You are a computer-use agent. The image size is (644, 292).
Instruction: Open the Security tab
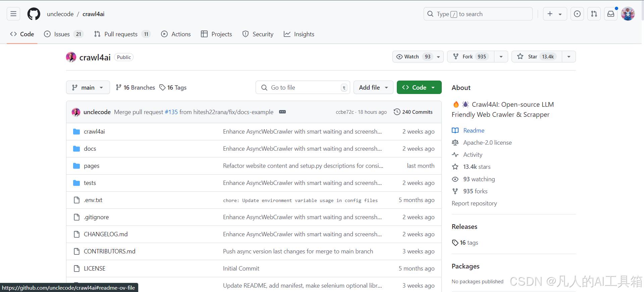[x=258, y=34]
